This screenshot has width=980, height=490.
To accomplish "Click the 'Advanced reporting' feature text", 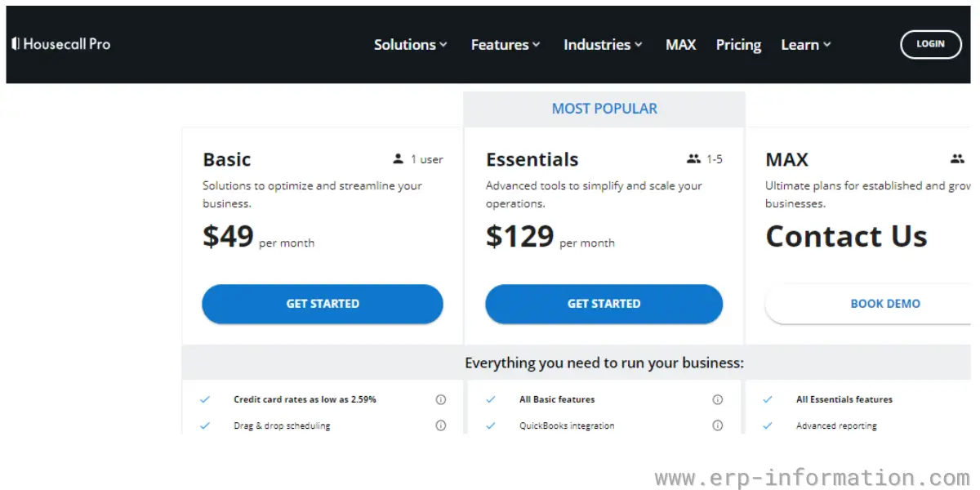I will click(836, 425).
